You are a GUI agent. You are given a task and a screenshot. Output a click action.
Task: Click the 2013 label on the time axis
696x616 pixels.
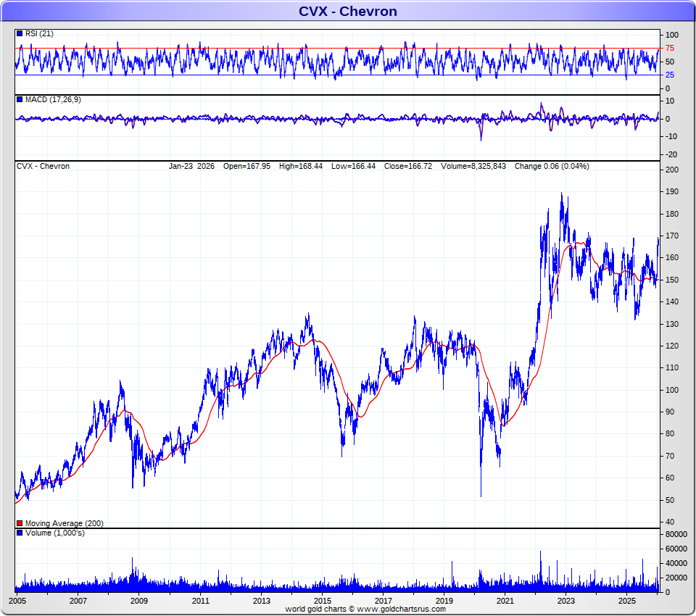pyautogui.click(x=262, y=601)
